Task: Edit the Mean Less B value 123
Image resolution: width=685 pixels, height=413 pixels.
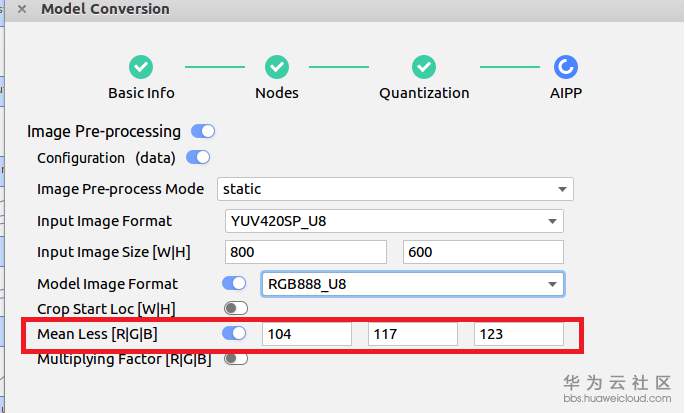Action: (x=518, y=334)
